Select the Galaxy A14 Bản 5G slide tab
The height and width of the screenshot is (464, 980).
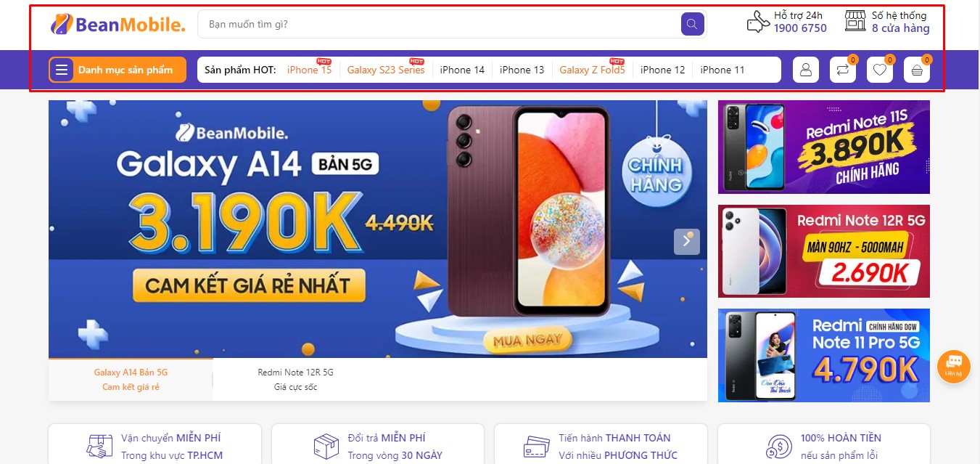(131, 379)
